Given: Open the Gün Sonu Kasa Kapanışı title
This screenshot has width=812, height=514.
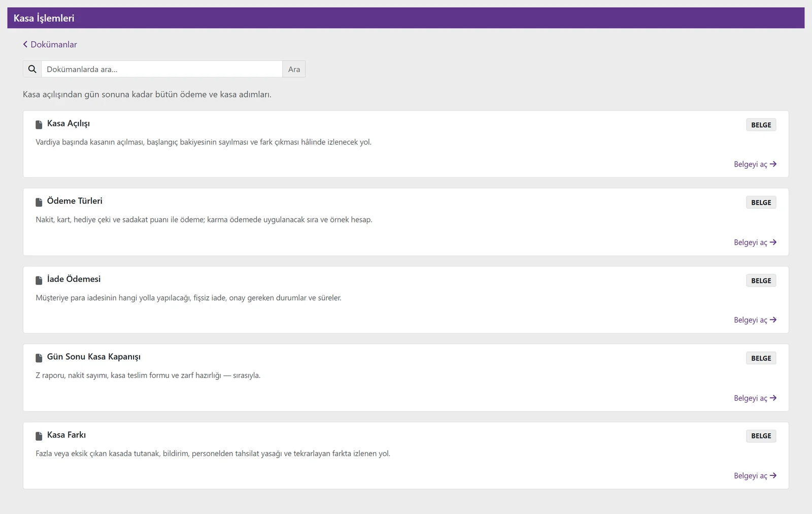Looking at the screenshot, I should tap(94, 357).
